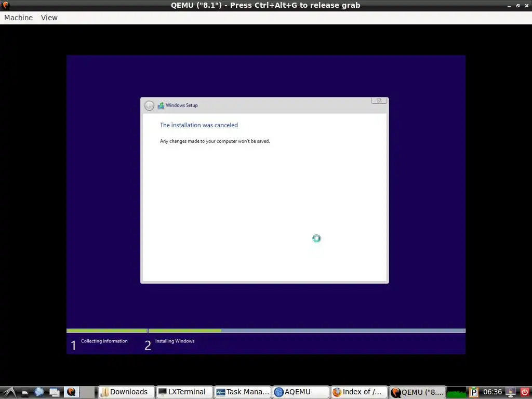
Task: Click the "Any changes made" message text
Action: pyautogui.click(x=215, y=141)
